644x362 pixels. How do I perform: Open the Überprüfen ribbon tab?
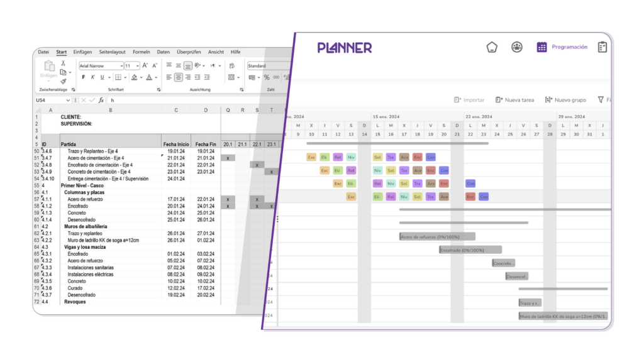point(189,52)
